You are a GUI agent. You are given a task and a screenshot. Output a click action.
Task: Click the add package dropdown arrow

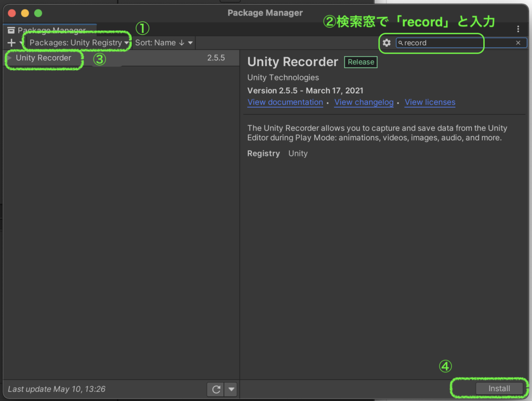click(x=21, y=43)
